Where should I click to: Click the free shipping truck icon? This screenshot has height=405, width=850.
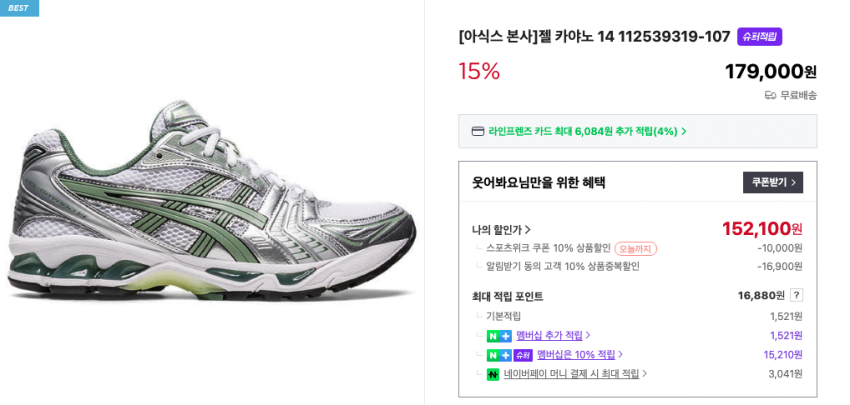point(770,95)
